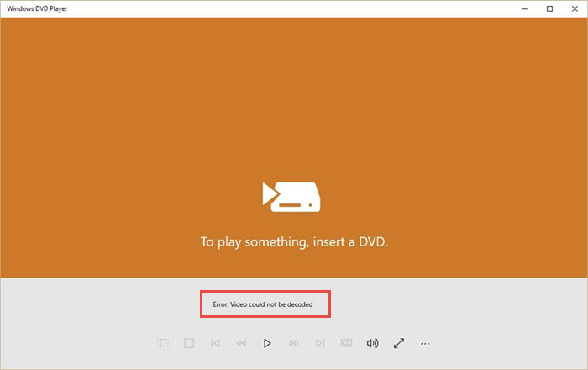This screenshot has width=588, height=370.
Task: Close the Windows DVD Player window
Action: [x=575, y=8]
